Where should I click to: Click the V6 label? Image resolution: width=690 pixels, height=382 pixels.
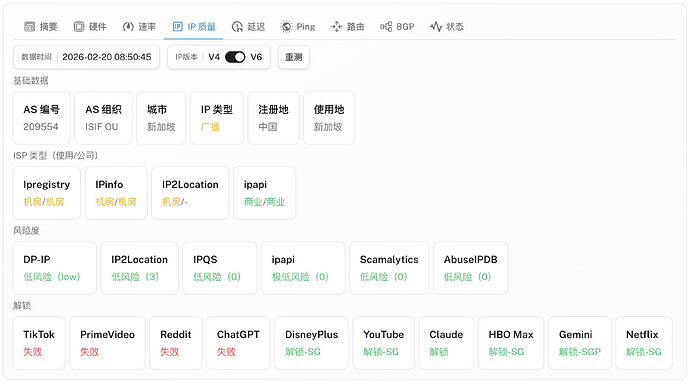[256, 57]
